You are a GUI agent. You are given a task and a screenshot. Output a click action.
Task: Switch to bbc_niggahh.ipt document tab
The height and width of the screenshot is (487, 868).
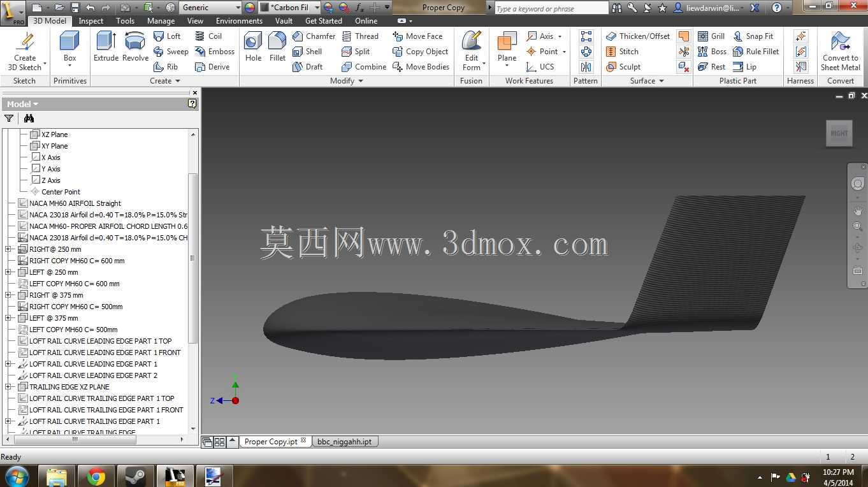tap(344, 441)
